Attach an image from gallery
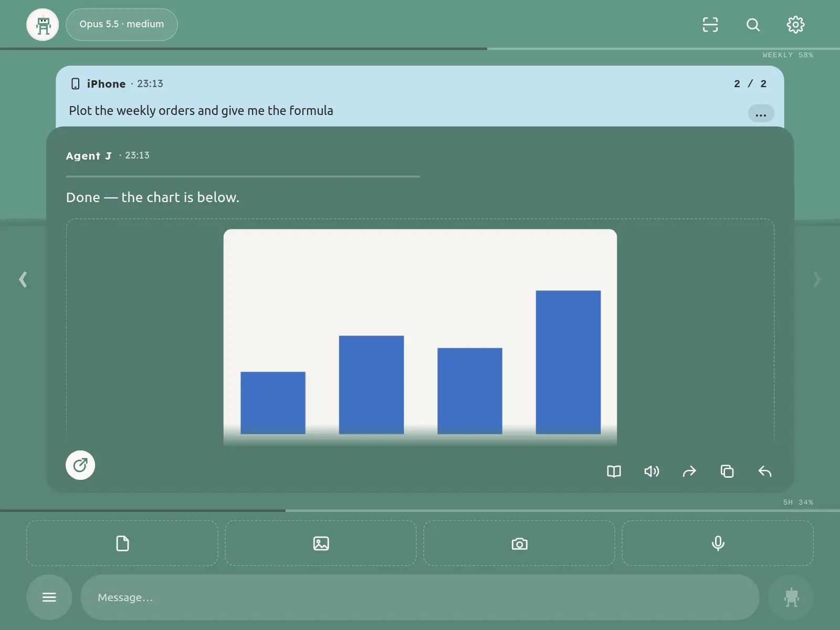This screenshot has height=630, width=840. (x=321, y=543)
